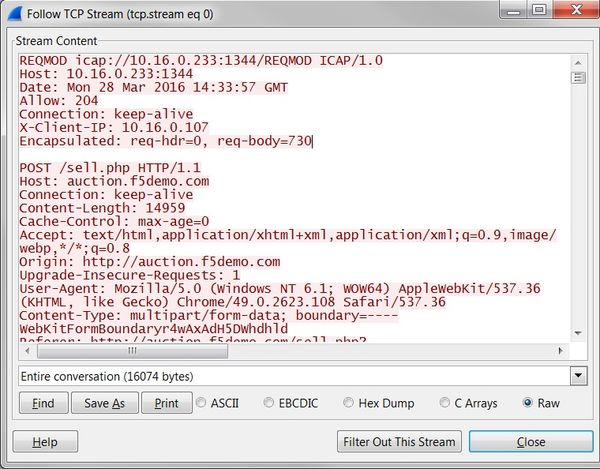This screenshot has height=469, width=600.
Task: Click the 'POST /sell.php HTTP/1.1' line
Action: (110, 168)
